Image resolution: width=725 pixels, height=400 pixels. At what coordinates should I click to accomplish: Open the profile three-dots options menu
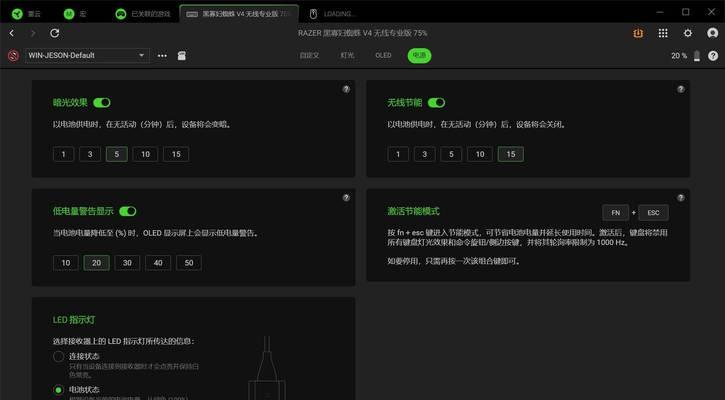tap(162, 56)
